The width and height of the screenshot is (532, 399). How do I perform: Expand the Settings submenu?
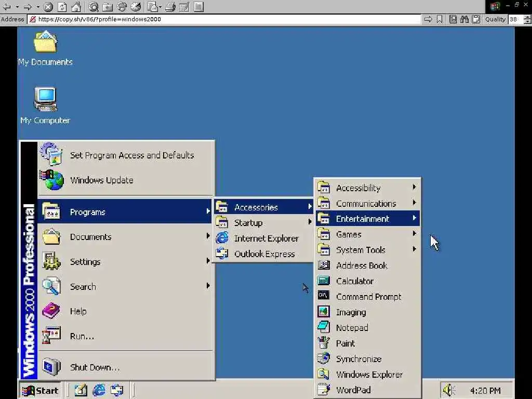(125, 262)
